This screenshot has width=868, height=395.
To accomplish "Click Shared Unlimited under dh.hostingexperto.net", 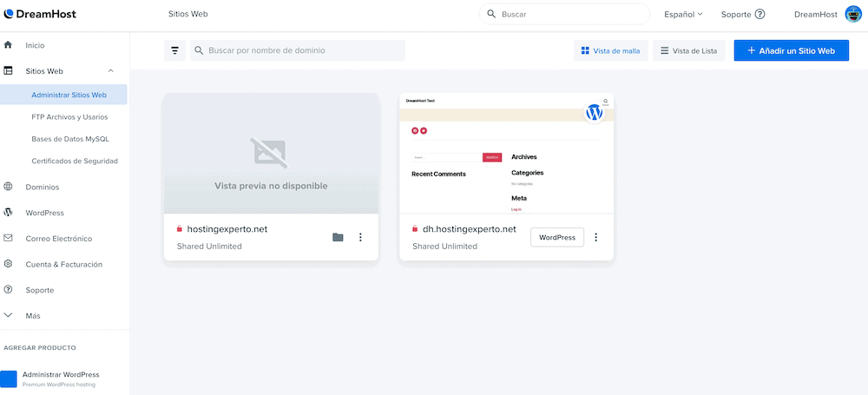I will [445, 246].
